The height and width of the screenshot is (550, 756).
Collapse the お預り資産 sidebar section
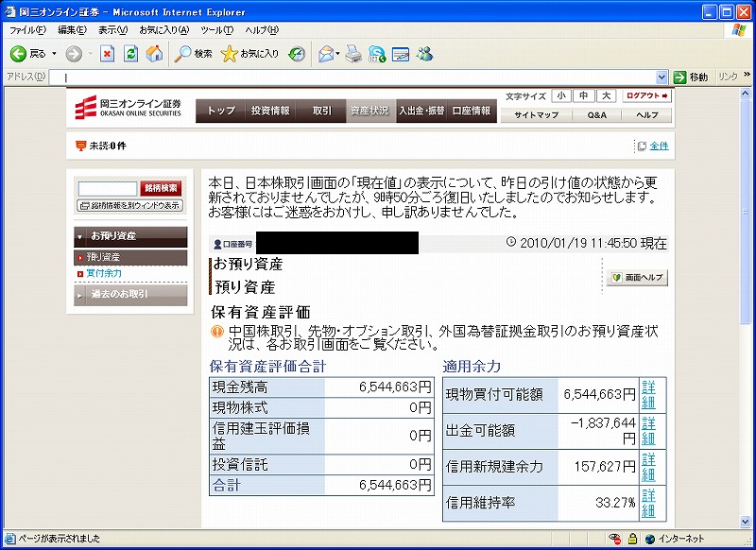click(x=130, y=235)
